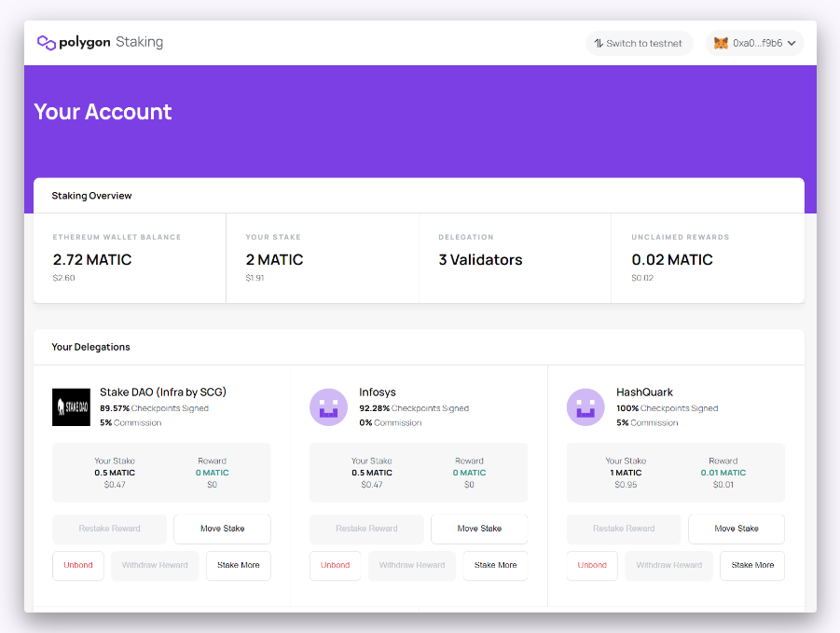Switch to testnet
The image size is (840, 633).
640,44
